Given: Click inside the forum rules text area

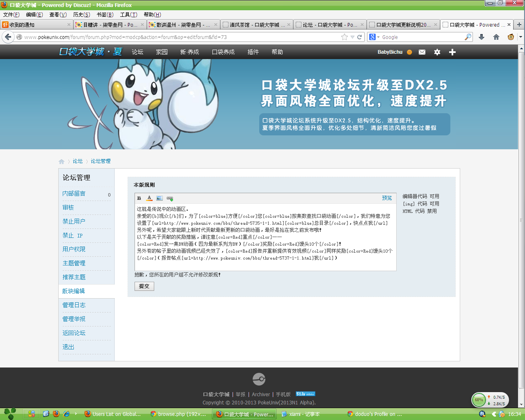Looking at the screenshot, I should tap(265, 237).
